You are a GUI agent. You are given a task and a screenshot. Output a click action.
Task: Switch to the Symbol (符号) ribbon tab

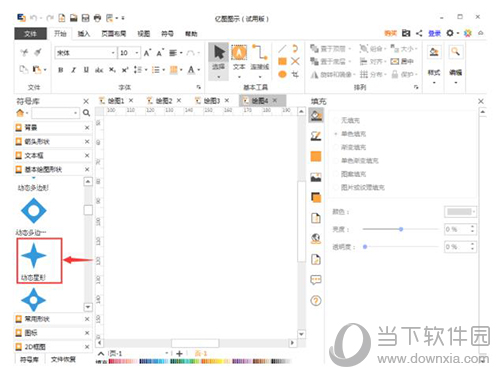click(167, 33)
